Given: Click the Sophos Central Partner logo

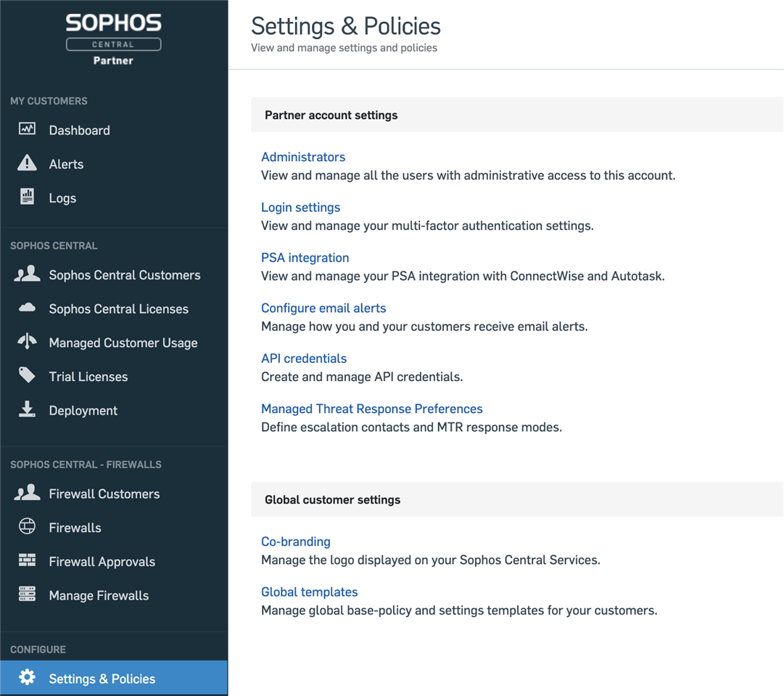Looking at the screenshot, I should (113, 38).
